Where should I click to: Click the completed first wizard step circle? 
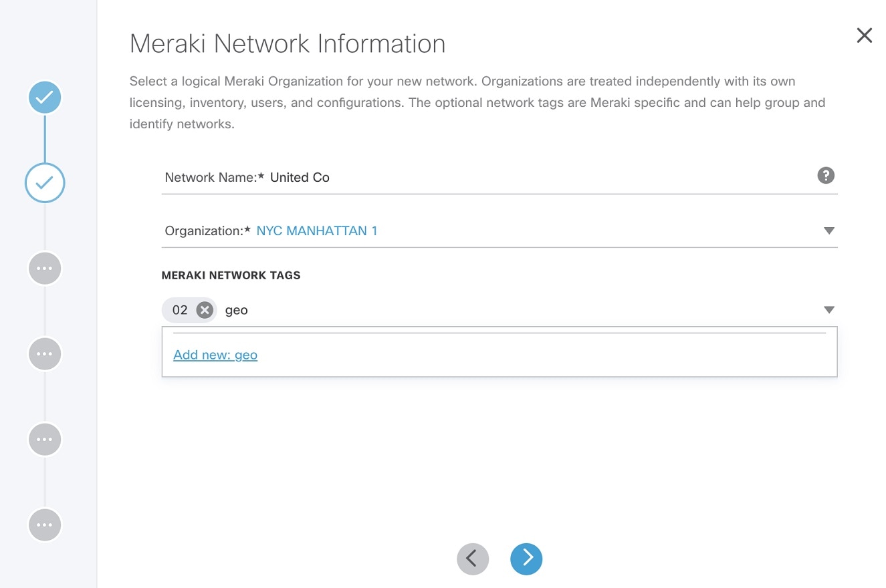point(45,98)
